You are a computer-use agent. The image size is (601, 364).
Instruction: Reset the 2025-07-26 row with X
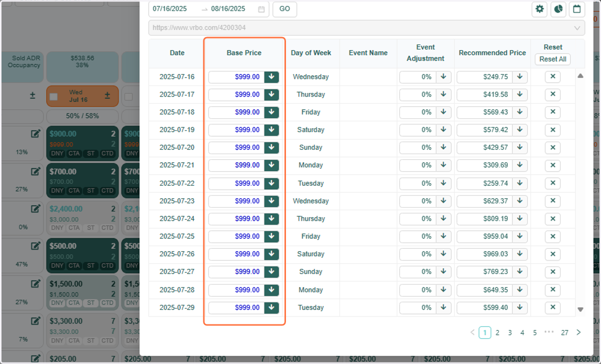point(553,254)
